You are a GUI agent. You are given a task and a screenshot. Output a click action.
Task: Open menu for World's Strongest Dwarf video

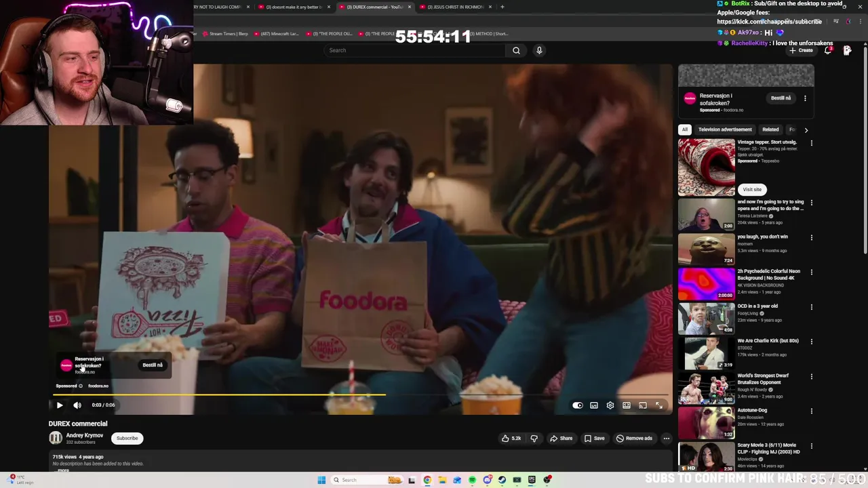coord(812,376)
